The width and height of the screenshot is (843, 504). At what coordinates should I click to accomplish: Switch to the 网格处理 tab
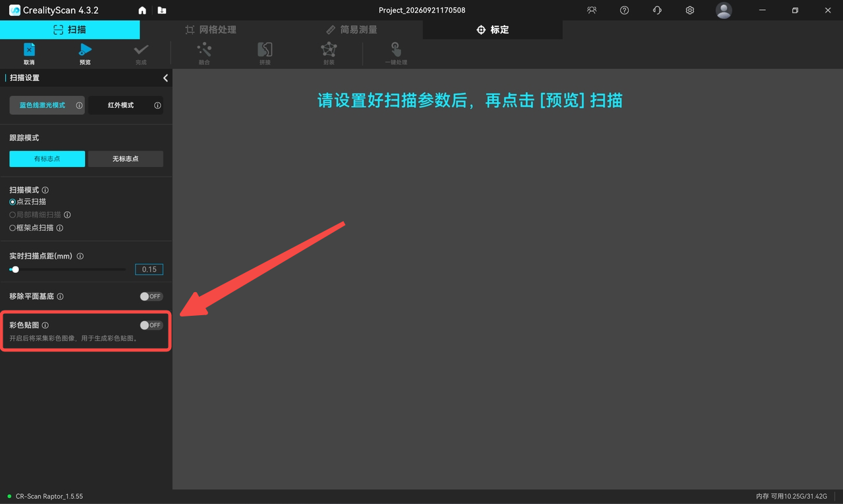tap(211, 30)
